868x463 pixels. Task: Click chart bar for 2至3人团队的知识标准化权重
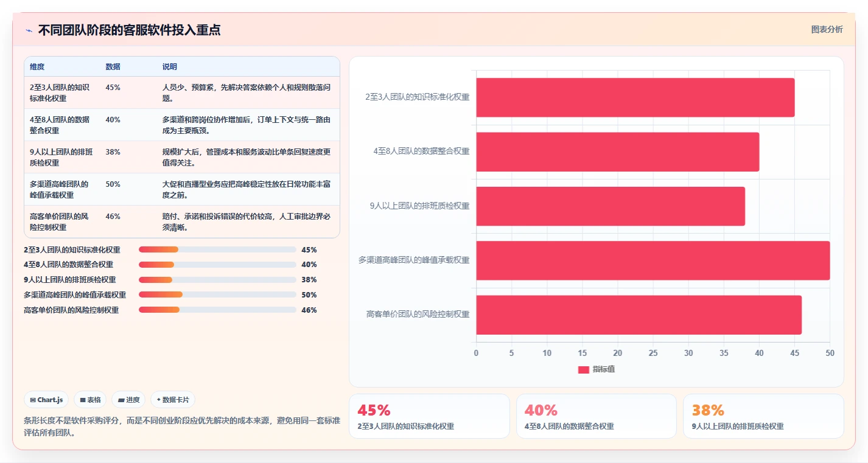(635, 97)
